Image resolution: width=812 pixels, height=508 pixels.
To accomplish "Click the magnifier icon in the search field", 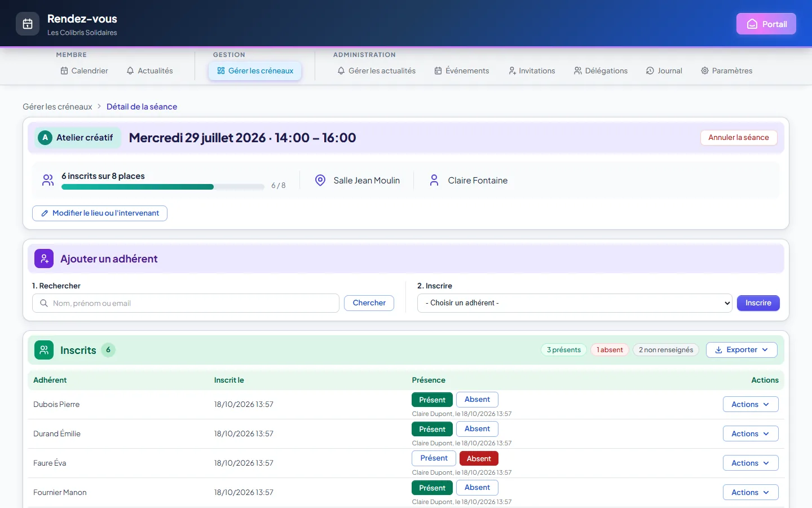I will point(44,303).
